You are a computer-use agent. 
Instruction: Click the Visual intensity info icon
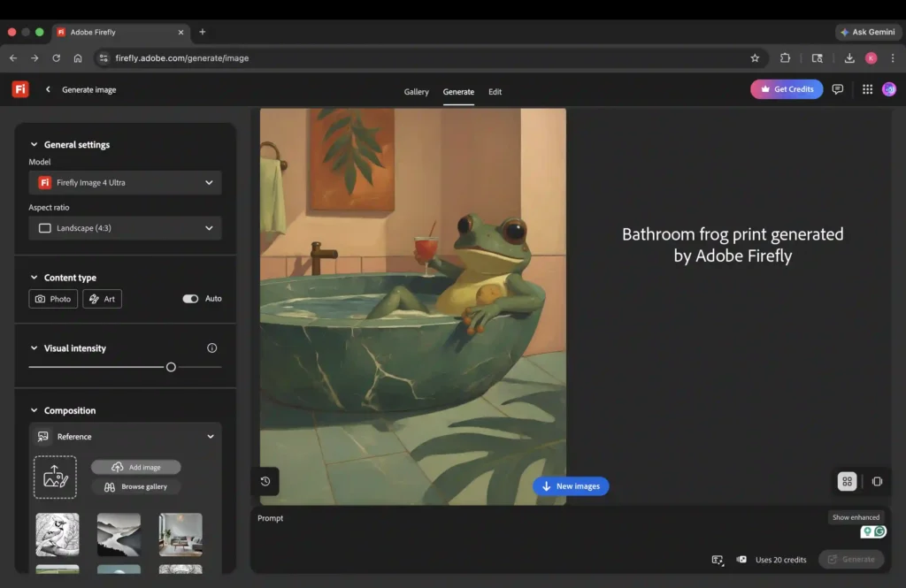[211, 348]
